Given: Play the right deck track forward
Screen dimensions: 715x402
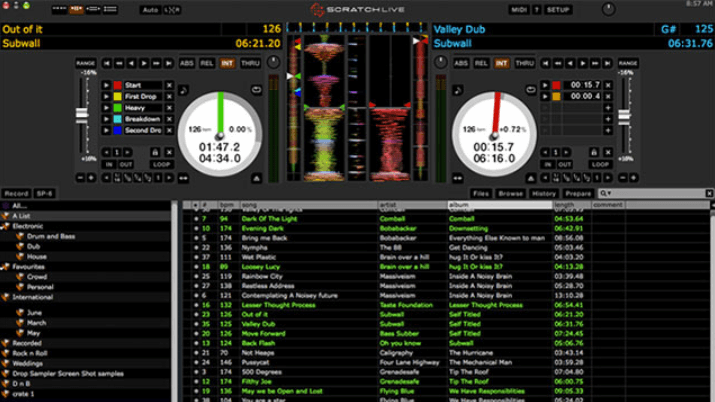Looking at the screenshot, I should (x=583, y=63).
